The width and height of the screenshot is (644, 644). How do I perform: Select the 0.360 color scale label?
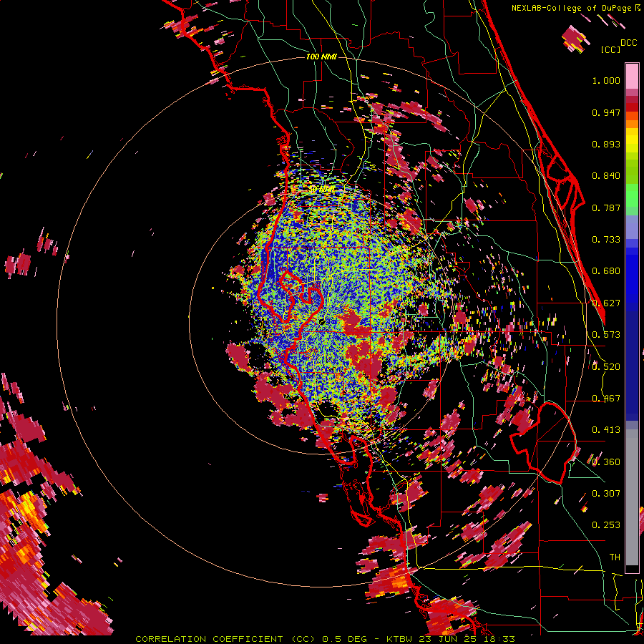(606, 462)
